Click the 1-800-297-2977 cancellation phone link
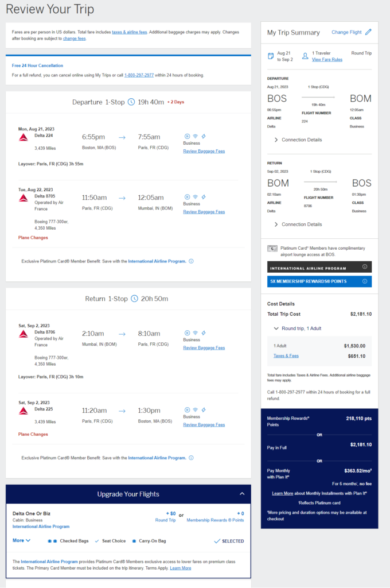Screen dimensions: 390x588 point(139,75)
